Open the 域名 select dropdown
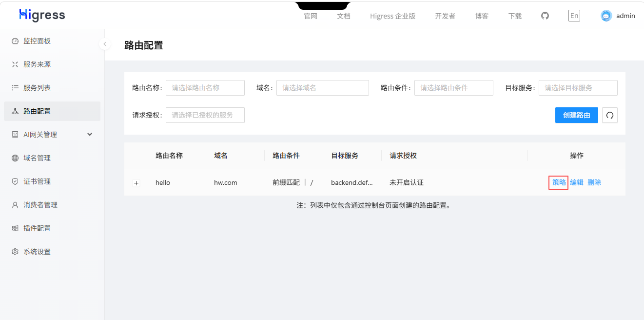This screenshot has height=320, width=644. click(x=323, y=88)
